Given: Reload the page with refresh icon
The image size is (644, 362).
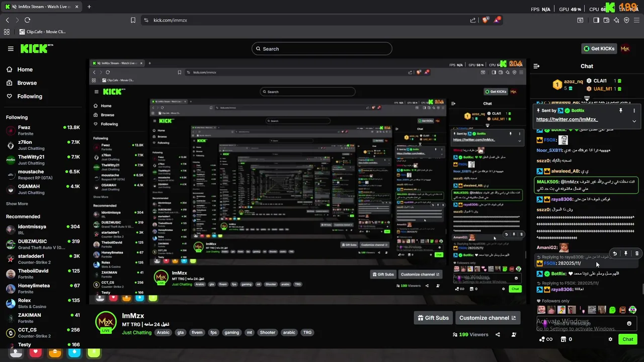Looking at the screenshot, I should click(27, 20).
